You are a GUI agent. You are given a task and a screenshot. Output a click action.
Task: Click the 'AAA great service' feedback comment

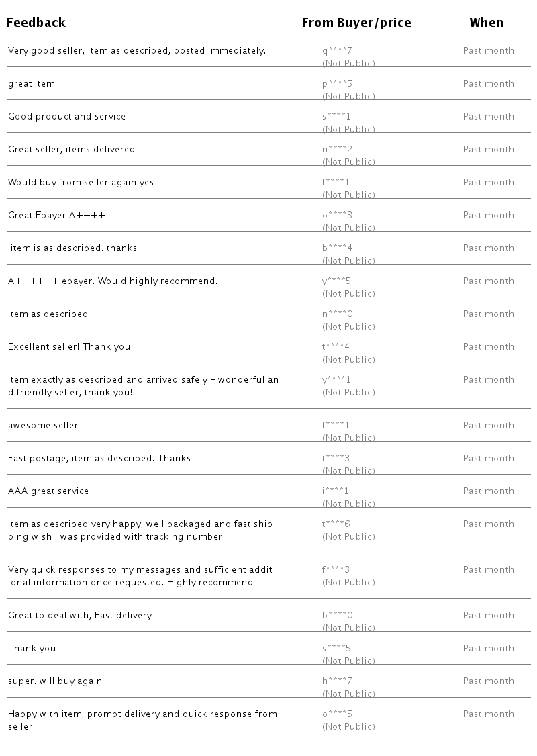(48, 491)
